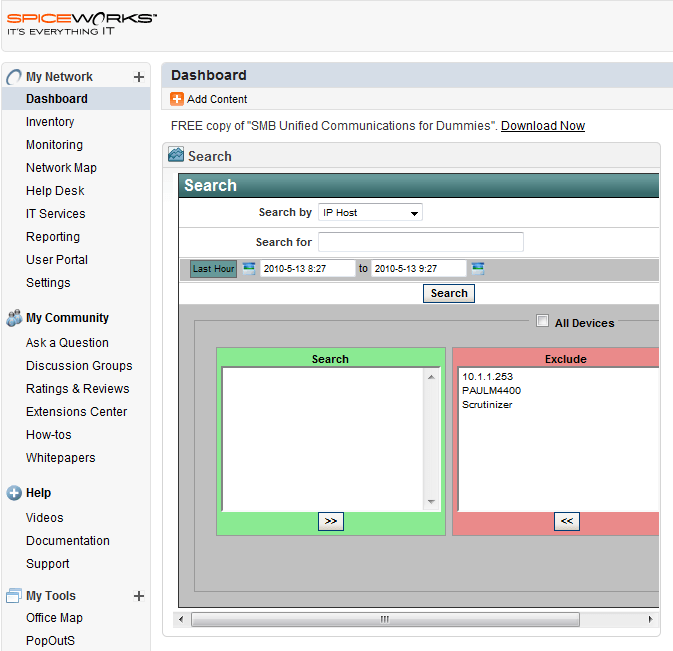This screenshot has height=651, width=673.
Task: Open Reporting in the sidebar
Action: click(53, 237)
